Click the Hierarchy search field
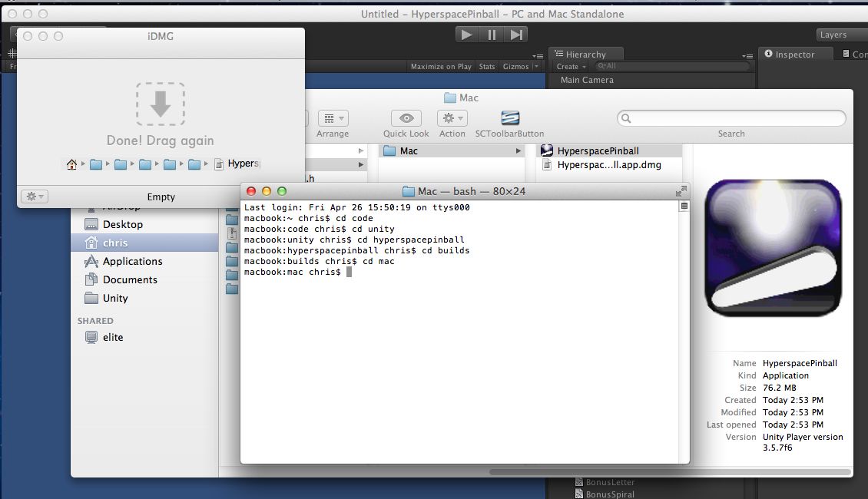The image size is (868, 499). coord(671,66)
